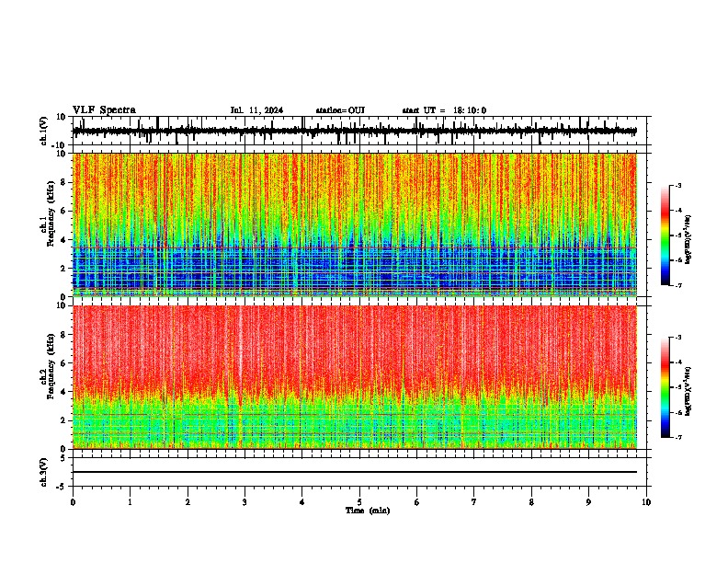
Task: Select the "start UT = 18:10:0" text
Action: click(444, 110)
